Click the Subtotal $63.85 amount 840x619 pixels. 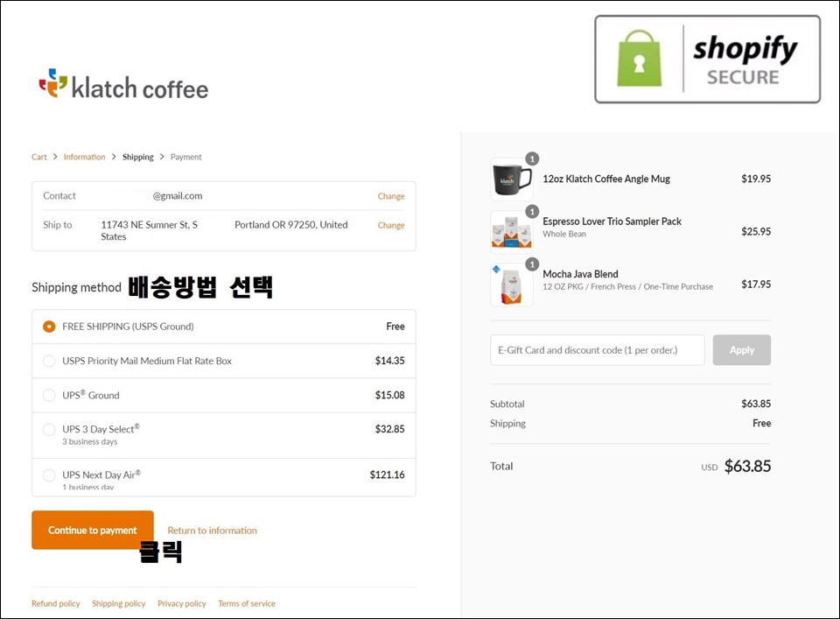[x=756, y=404]
